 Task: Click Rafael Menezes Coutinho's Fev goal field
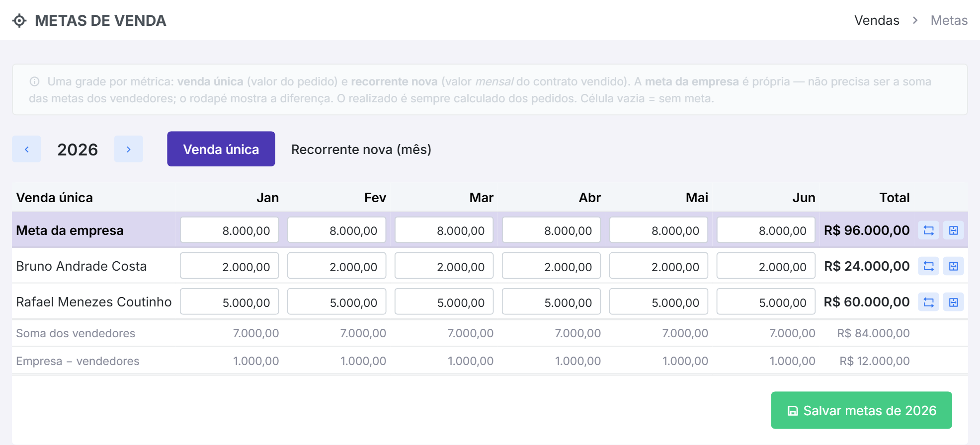click(x=337, y=301)
